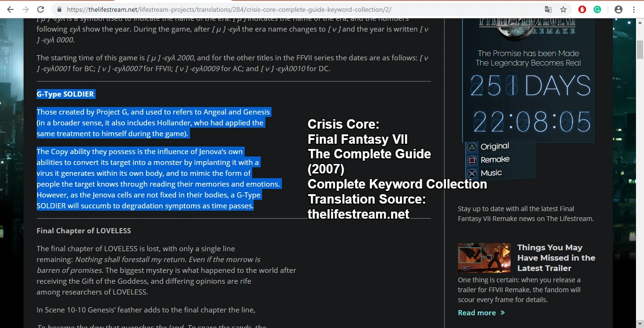Open the Google Translate page icon

pos(548,9)
